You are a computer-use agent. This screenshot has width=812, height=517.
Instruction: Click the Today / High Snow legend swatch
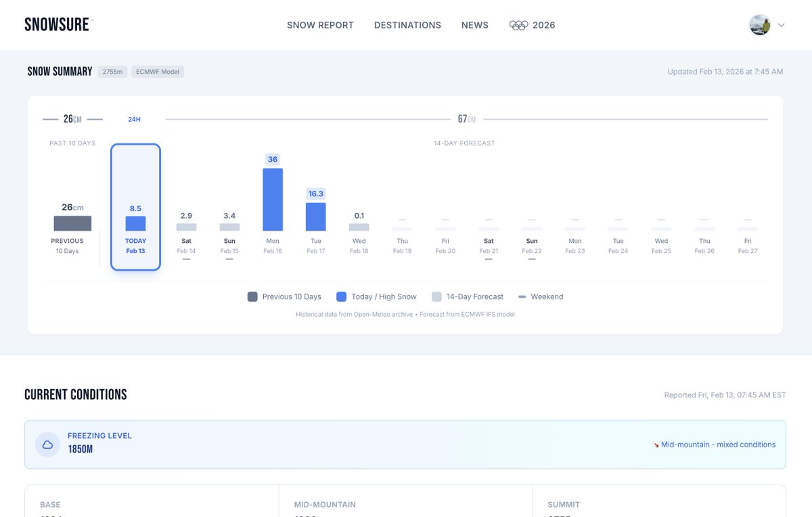tap(342, 296)
